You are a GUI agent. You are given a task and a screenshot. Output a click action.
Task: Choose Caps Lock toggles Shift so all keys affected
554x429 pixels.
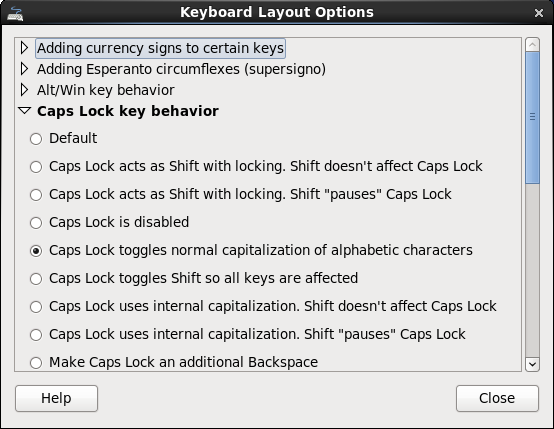[36, 279]
